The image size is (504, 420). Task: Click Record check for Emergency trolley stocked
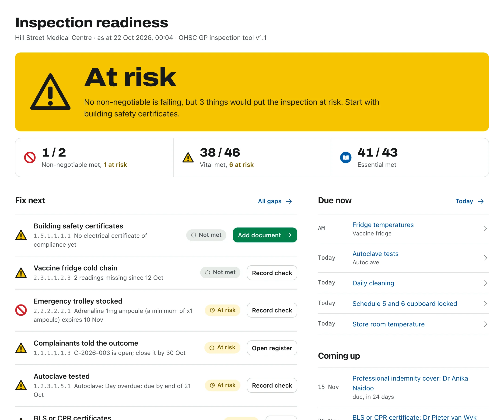272,310
